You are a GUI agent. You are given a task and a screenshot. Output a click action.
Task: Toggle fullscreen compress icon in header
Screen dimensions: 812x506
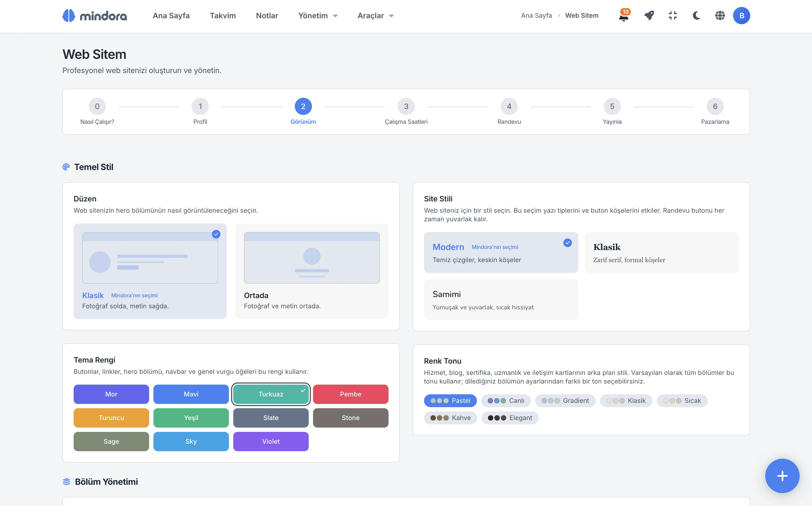click(673, 16)
